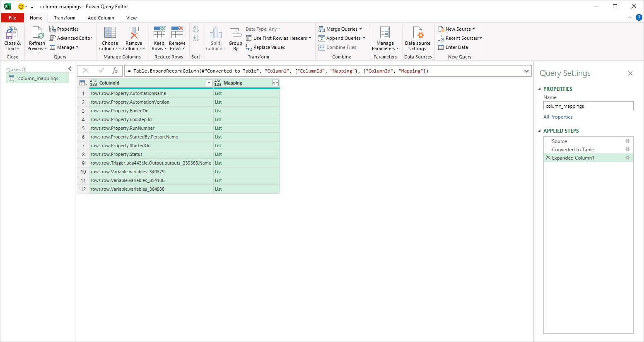This screenshot has height=342, width=644.
Task: Click the Remove Columns icon
Action: pos(134,33)
